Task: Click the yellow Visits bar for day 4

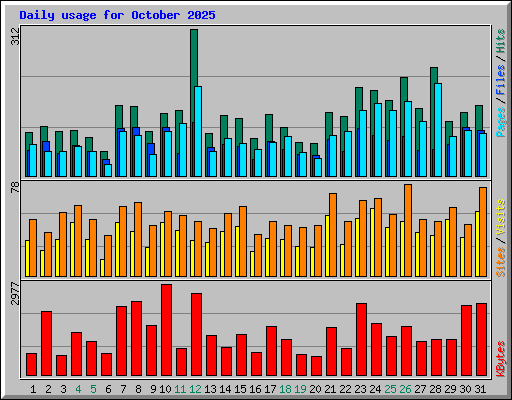Action: [72, 249]
